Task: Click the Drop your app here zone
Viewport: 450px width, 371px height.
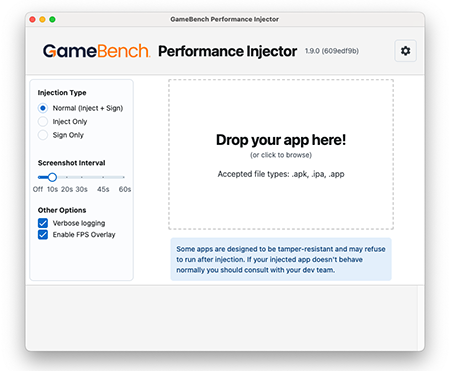Action: coord(281,154)
